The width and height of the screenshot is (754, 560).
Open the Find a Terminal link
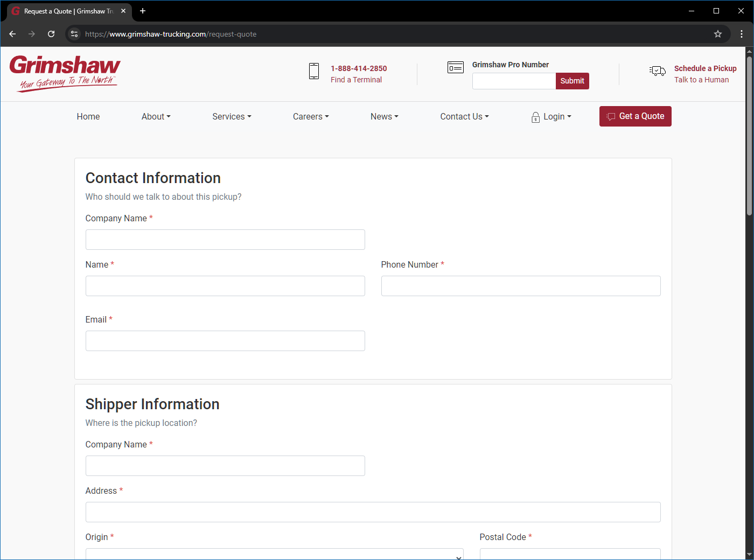[x=356, y=80]
